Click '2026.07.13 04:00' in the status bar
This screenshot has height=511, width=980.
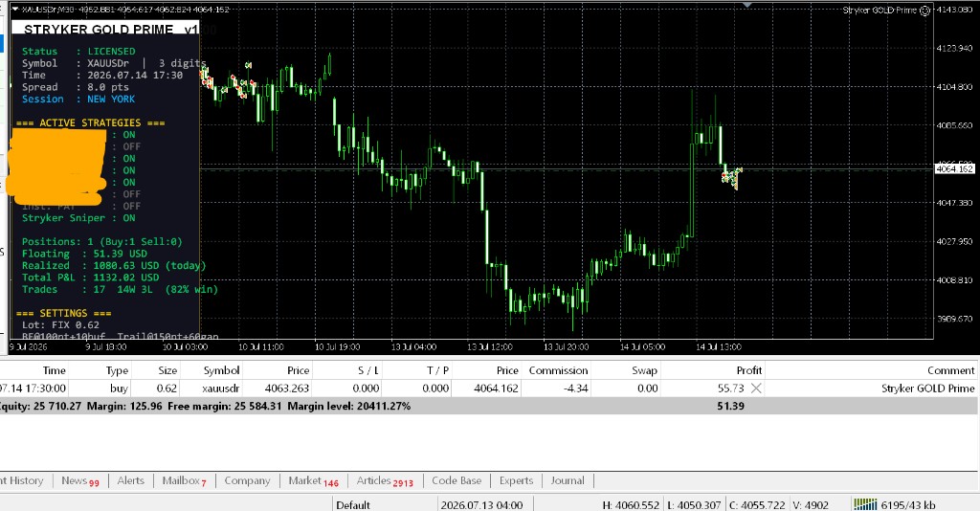tap(481, 504)
